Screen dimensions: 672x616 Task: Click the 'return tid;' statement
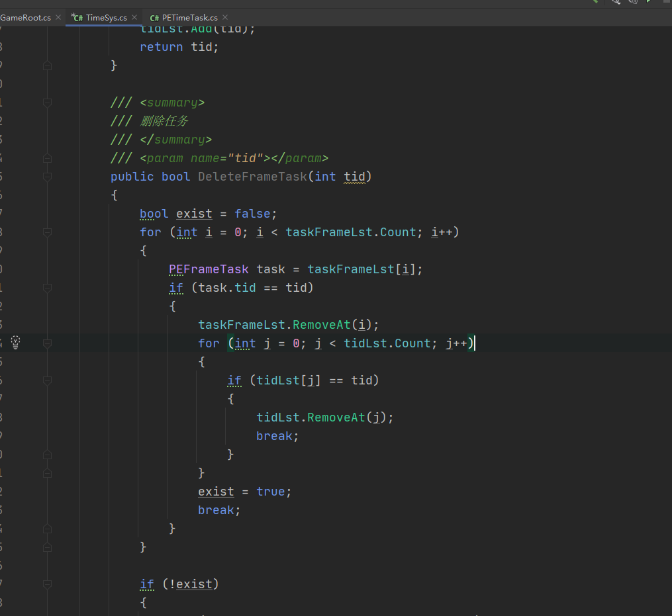[x=179, y=47]
